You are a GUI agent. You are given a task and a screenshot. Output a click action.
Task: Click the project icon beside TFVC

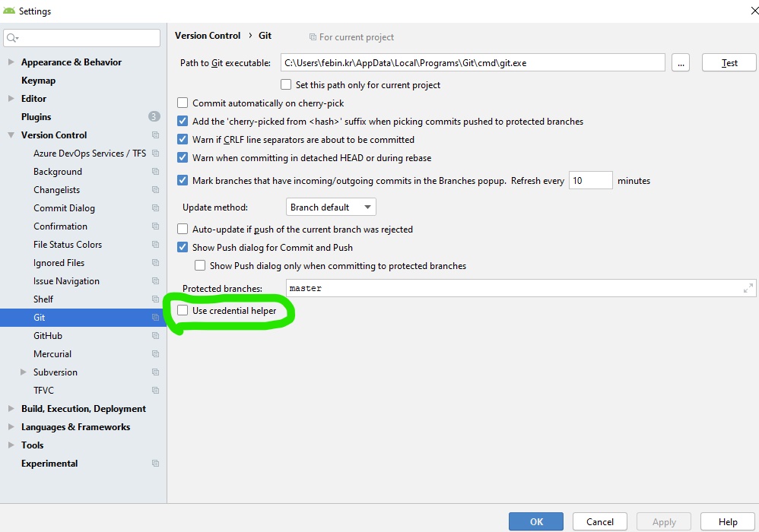pyautogui.click(x=155, y=391)
